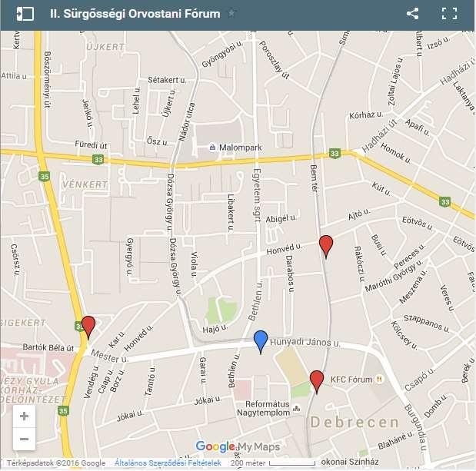Click the ÚJKERT district label
The height and width of the screenshot is (471, 476).
click(x=105, y=47)
